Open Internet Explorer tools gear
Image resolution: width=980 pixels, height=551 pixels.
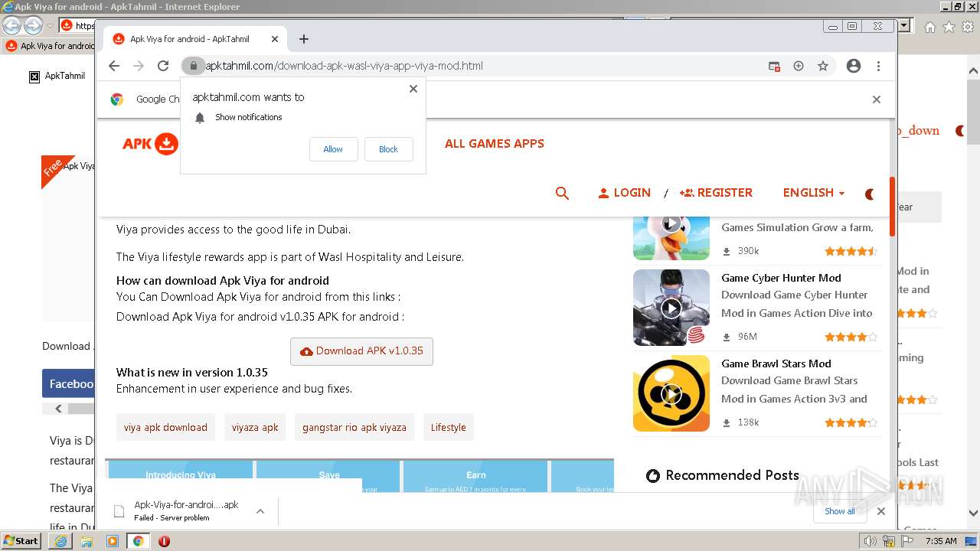pyautogui.click(x=967, y=27)
